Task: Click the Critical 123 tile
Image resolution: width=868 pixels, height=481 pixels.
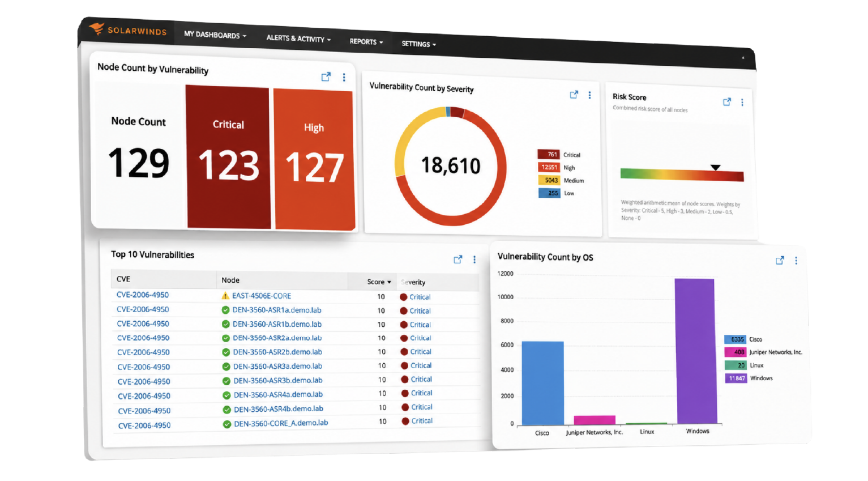Action: pyautogui.click(x=228, y=157)
